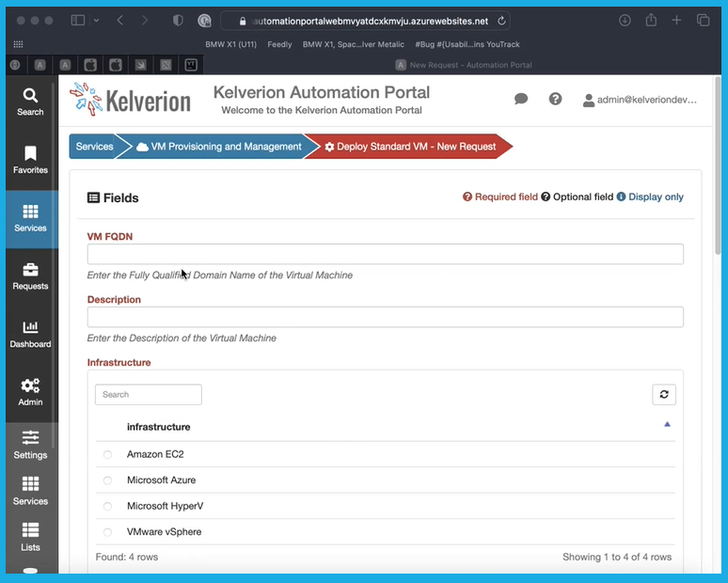Open the privacy shield report
The image size is (728, 583).
point(178,21)
